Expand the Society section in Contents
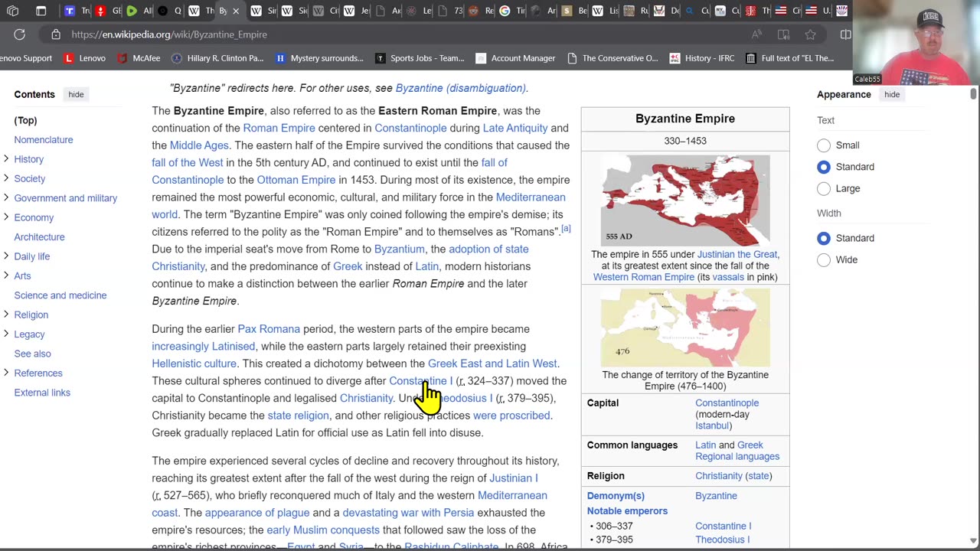This screenshot has width=980, height=551. (x=6, y=178)
